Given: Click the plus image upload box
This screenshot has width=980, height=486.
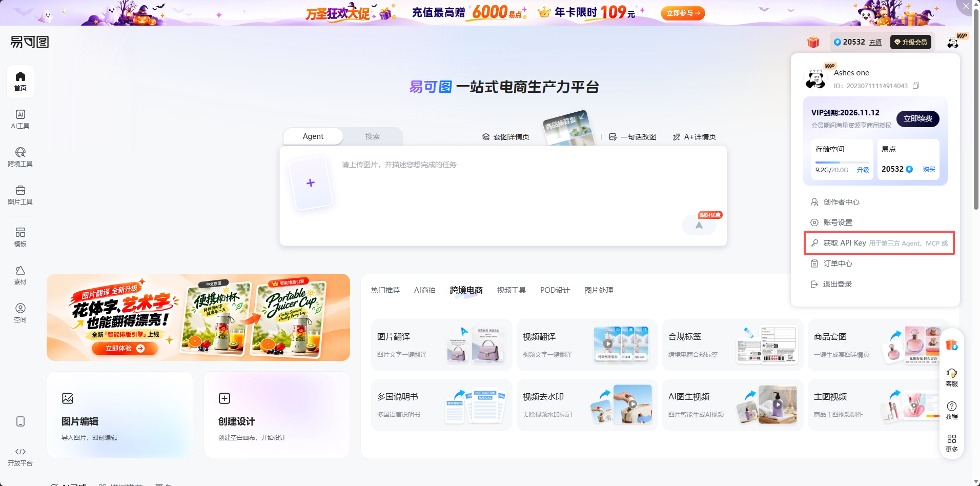Looking at the screenshot, I should [311, 183].
